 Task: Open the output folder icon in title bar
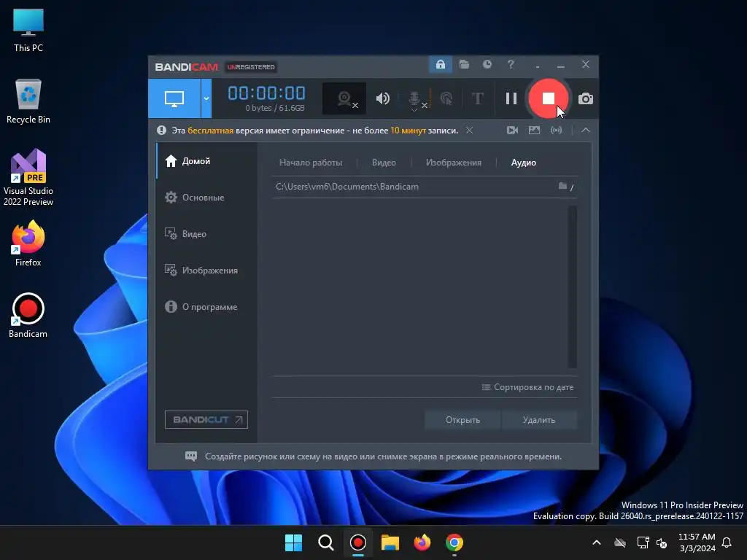click(464, 64)
